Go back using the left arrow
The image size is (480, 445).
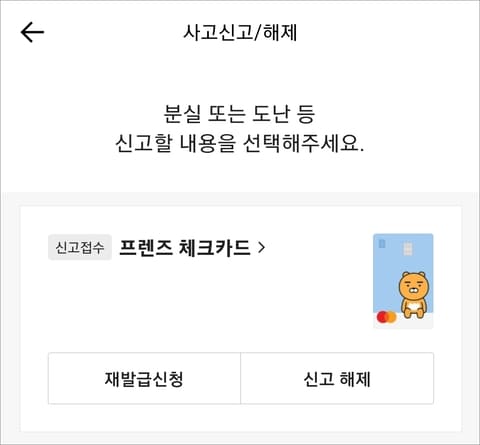coord(32,32)
